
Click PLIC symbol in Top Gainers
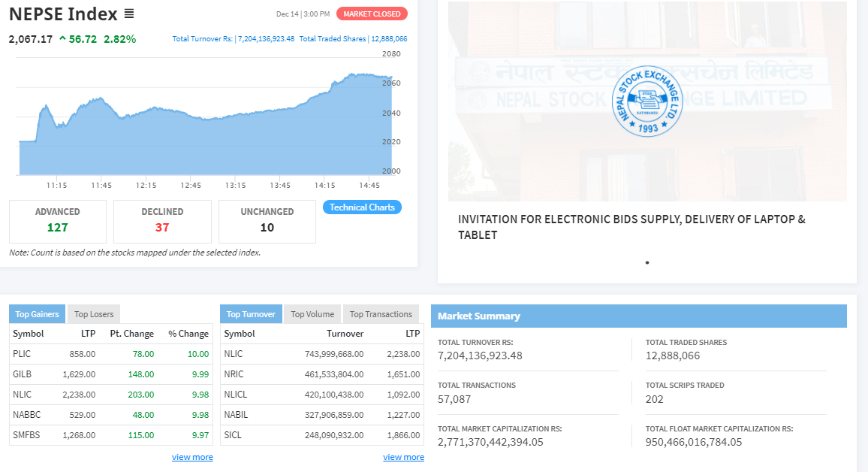click(22, 354)
